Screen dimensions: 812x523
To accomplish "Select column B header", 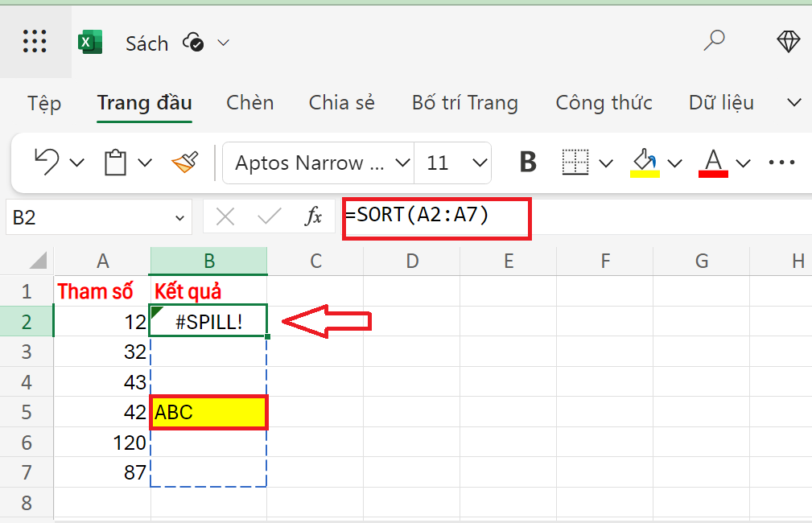I will pos(208,261).
